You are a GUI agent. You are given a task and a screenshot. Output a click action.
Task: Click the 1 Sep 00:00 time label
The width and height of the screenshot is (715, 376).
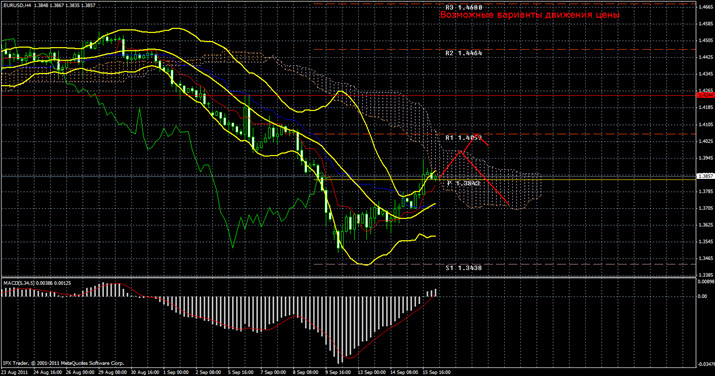(x=176, y=372)
